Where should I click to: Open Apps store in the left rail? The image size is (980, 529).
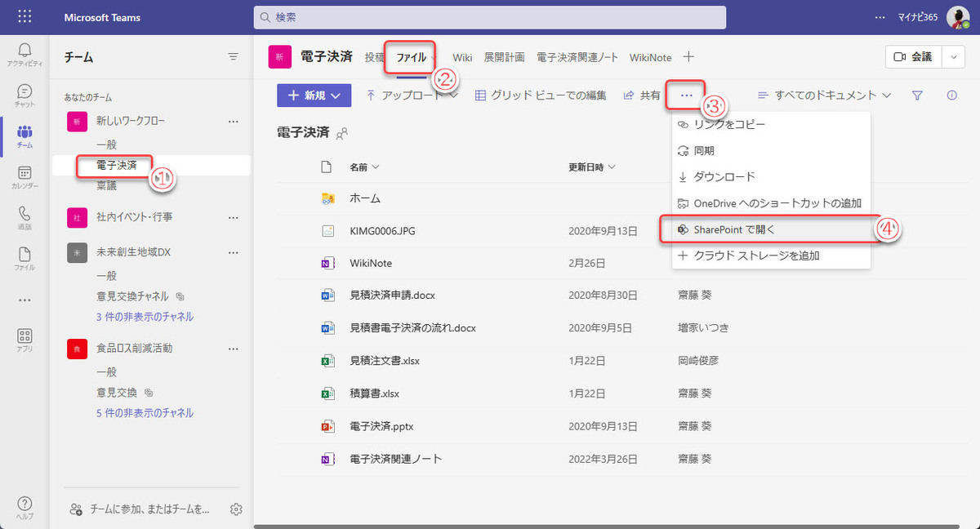pyautogui.click(x=24, y=340)
